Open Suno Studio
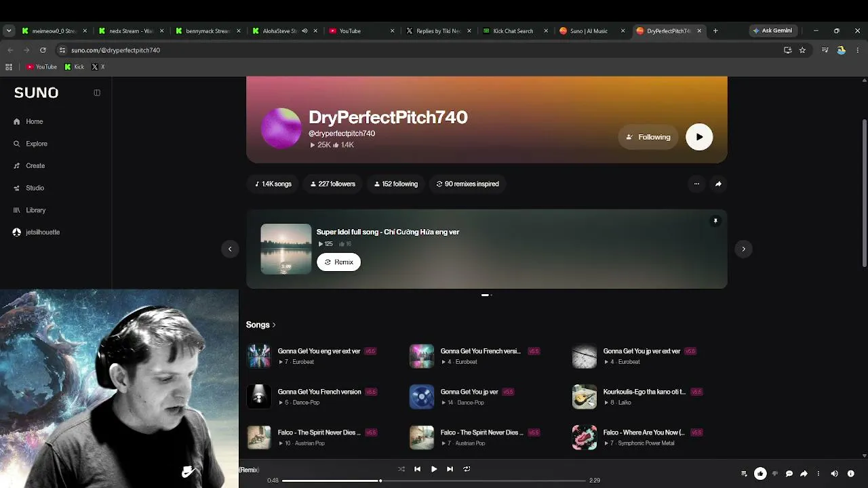The image size is (868, 488). (x=28, y=188)
